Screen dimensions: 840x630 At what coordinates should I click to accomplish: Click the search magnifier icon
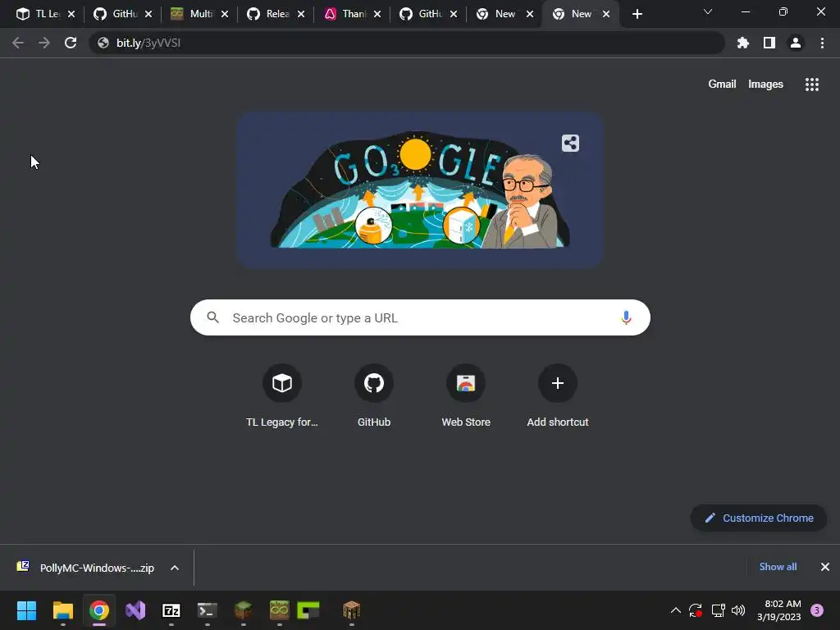coord(212,317)
